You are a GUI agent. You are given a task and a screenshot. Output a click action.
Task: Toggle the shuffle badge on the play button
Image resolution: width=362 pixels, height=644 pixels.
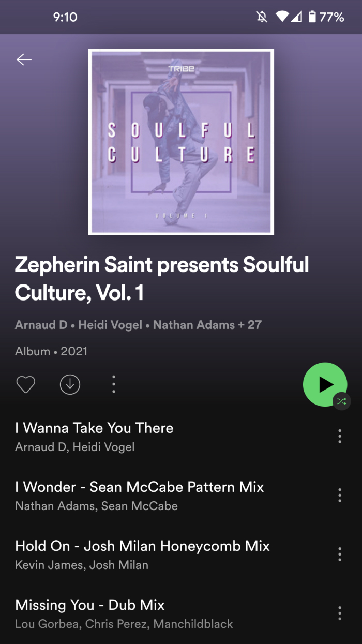341,401
